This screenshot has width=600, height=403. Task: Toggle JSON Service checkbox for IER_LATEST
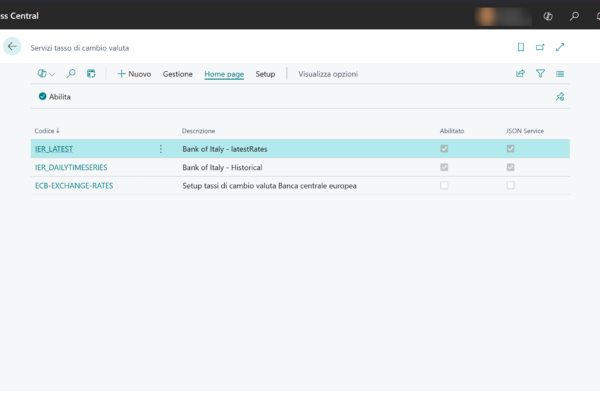click(x=510, y=148)
